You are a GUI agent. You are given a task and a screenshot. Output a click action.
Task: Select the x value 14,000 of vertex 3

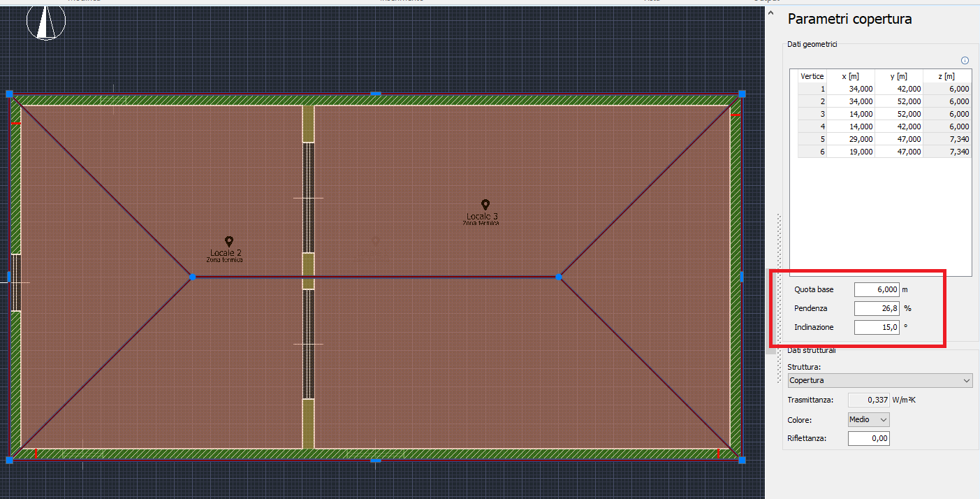pyautogui.click(x=851, y=114)
